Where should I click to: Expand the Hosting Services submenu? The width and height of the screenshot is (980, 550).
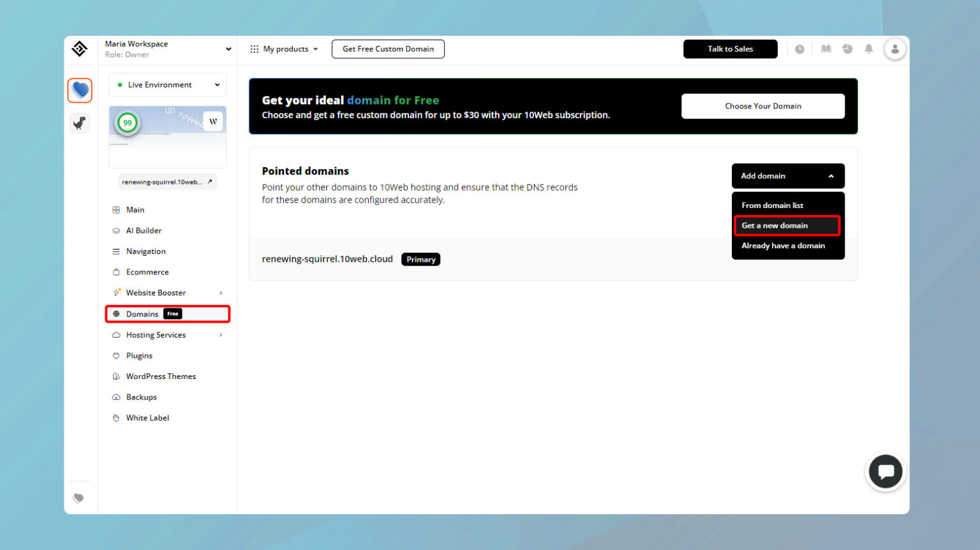coord(156,334)
